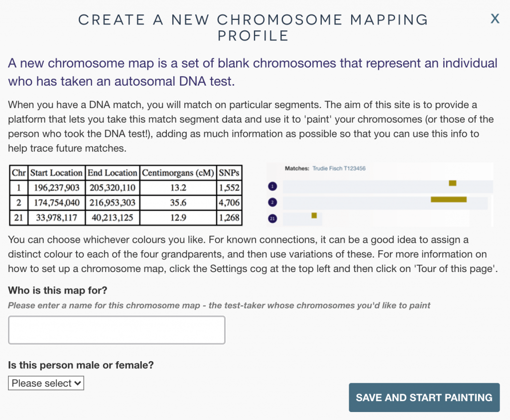Screen dimensions: 510x420
Task: Click the chromosome 2 row of the table
Action: pyautogui.click(x=126, y=203)
